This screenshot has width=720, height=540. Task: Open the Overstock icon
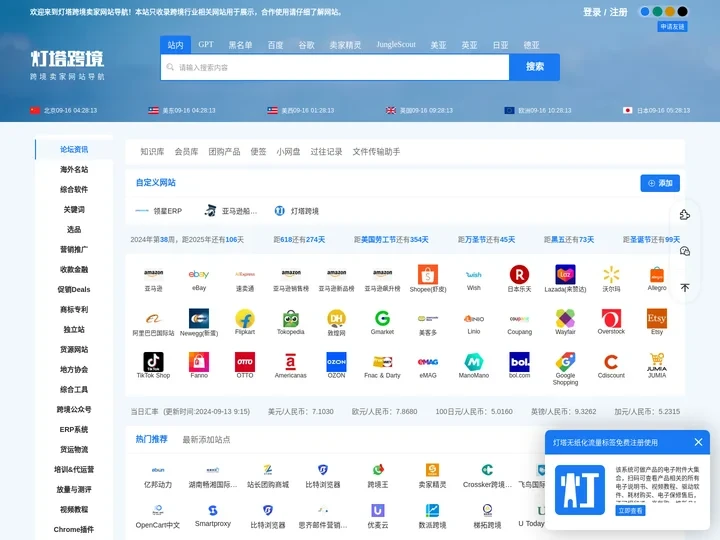pos(611,318)
